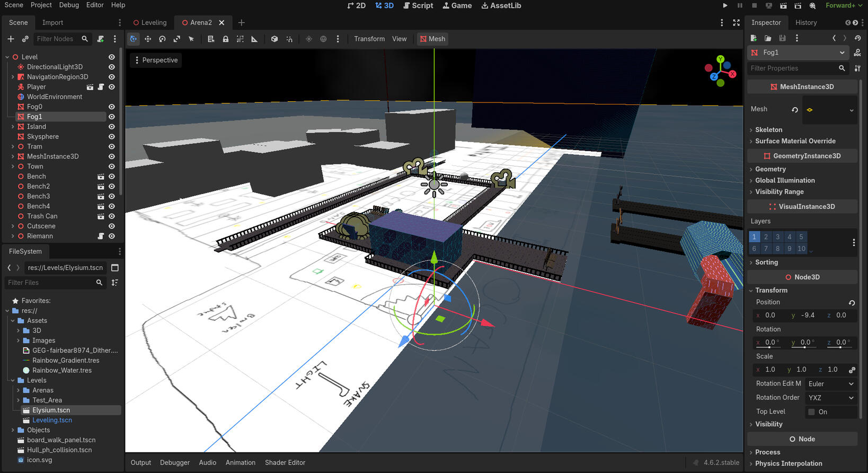Image resolution: width=868 pixels, height=473 pixels.
Task: Expand the Tram node in the scene tree
Action: (x=13, y=146)
